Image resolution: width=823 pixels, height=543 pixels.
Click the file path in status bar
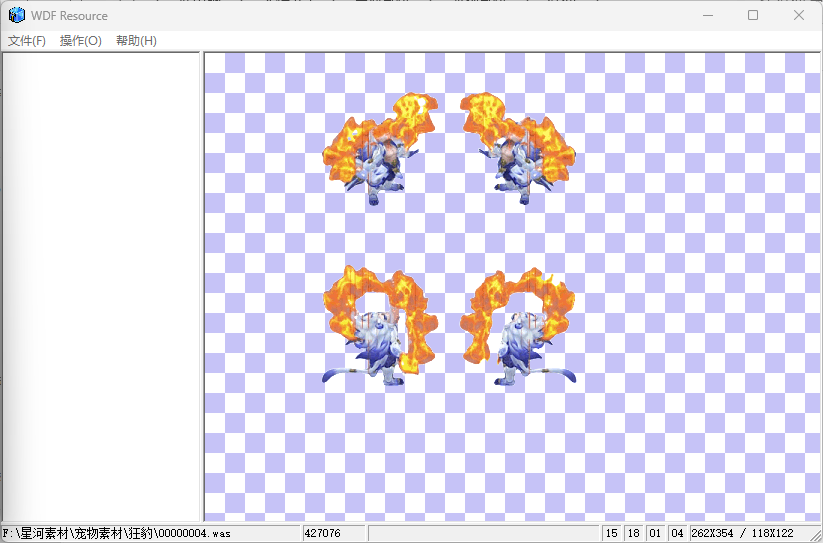pyautogui.click(x=118, y=533)
